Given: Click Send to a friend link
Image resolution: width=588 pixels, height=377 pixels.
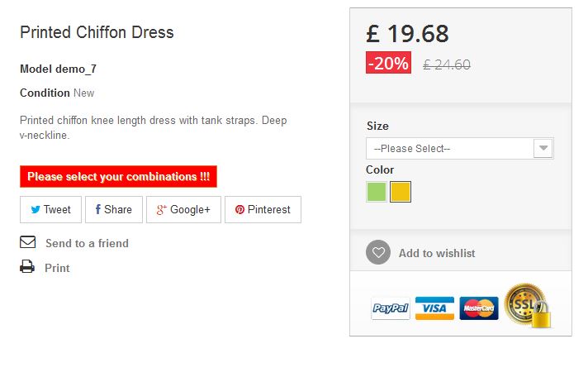Looking at the screenshot, I should pyautogui.click(x=87, y=243).
